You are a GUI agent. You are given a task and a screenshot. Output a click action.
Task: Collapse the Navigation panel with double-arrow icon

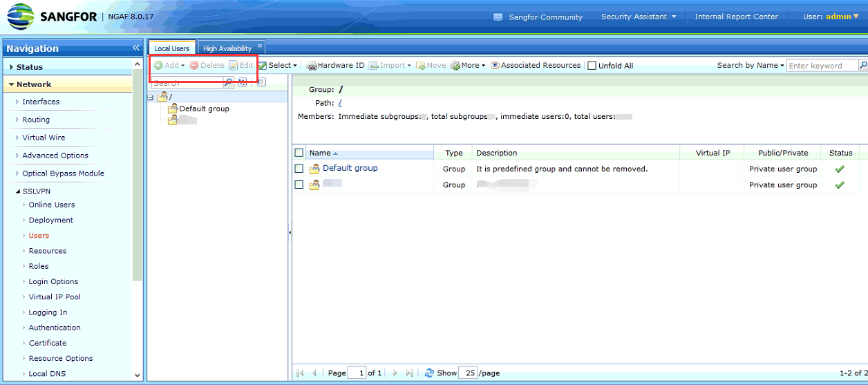click(x=136, y=48)
